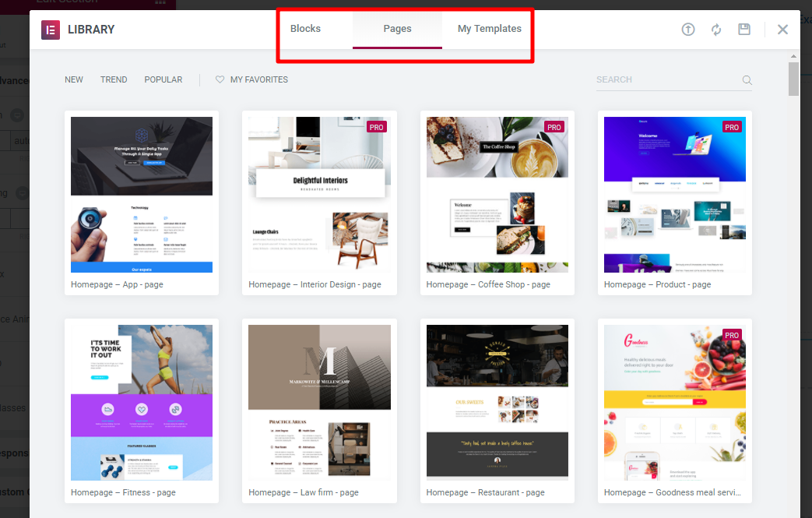This screenshot has height=518, width=812.
Task: Open Homepage – Coffee Shop thumbnail
Action: coord(497,194)
